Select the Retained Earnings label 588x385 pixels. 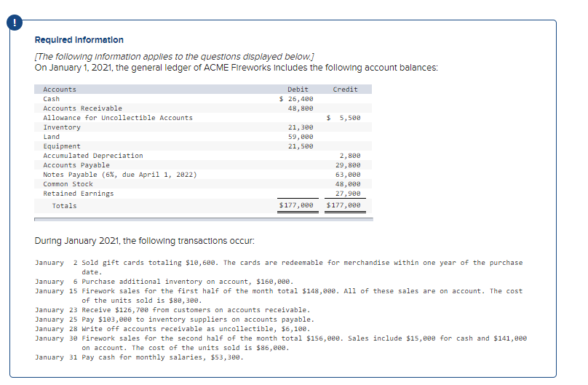79,194
